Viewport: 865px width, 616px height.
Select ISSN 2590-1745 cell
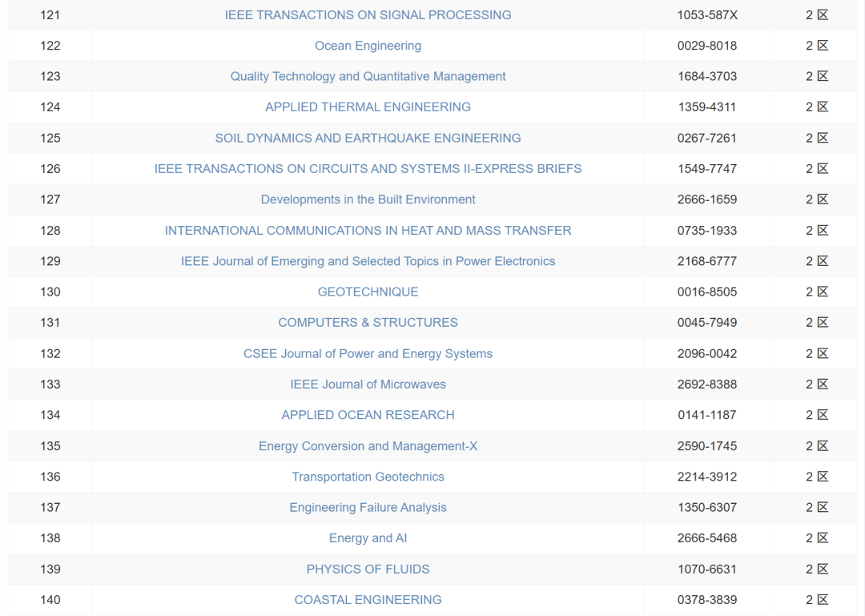pyautogui.click(x=707, y=446)
